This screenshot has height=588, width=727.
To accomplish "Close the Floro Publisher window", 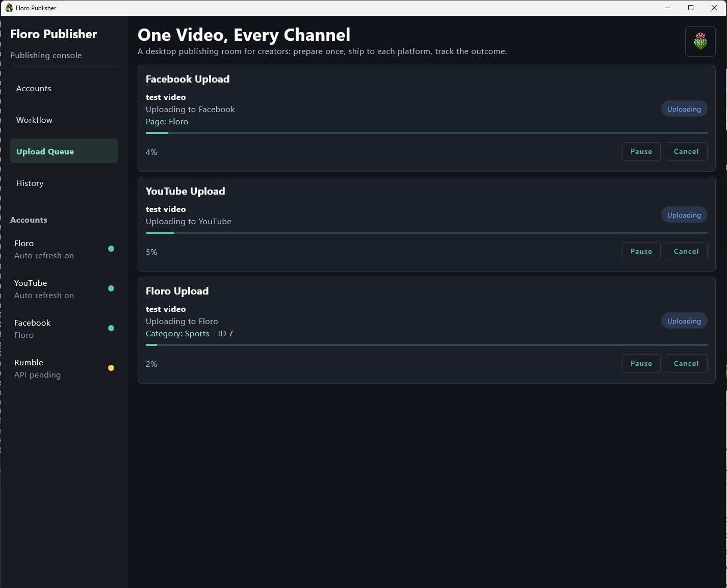I will (x=714, y=8).
